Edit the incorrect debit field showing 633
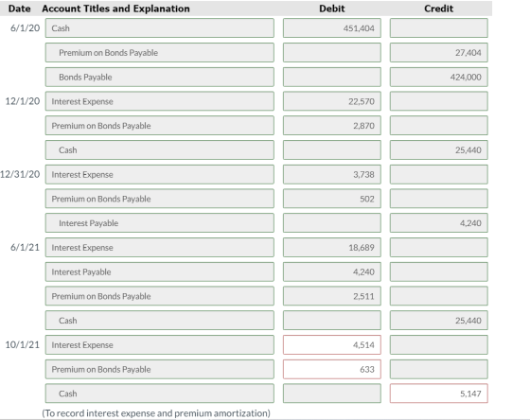The image size is (530, 420). click(332, 369)
